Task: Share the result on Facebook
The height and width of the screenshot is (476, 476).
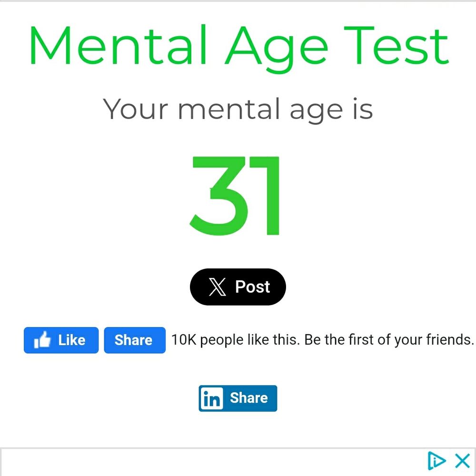Action: click(134, 339)
